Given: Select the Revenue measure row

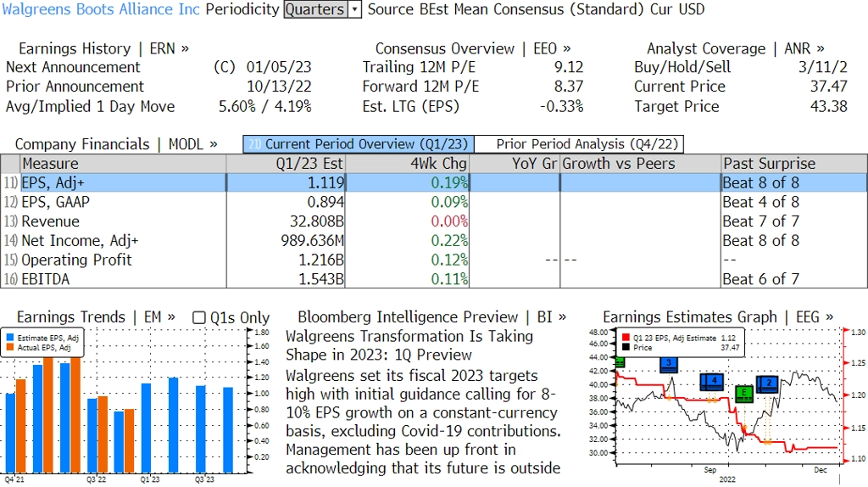Looking at the screenshot, I should pos(434,221).
